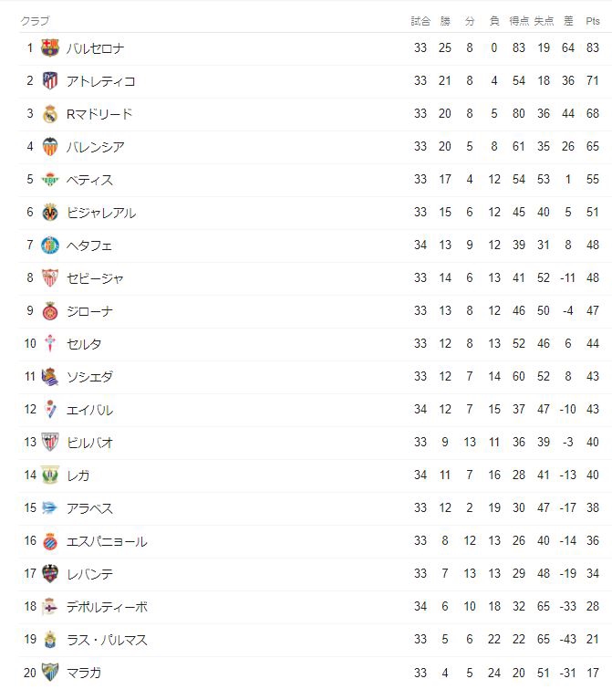Click the Real Madrid crest icon
Screen dimensions: 612x700
pos(50,114)
